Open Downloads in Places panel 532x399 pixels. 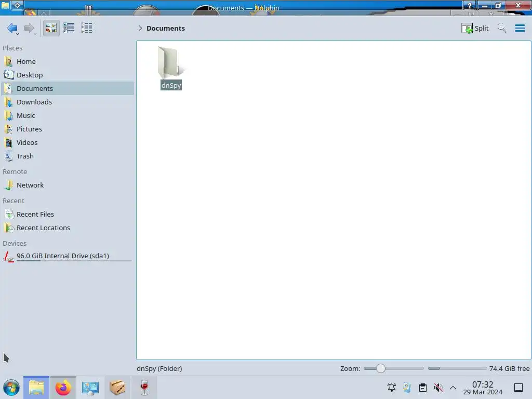tap(68, 102)
